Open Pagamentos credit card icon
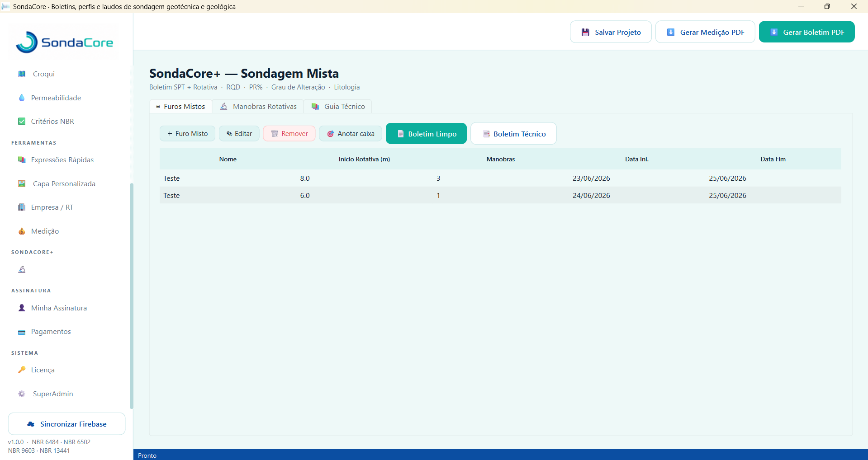Screen dimensions: 868x460 point(22,332)
